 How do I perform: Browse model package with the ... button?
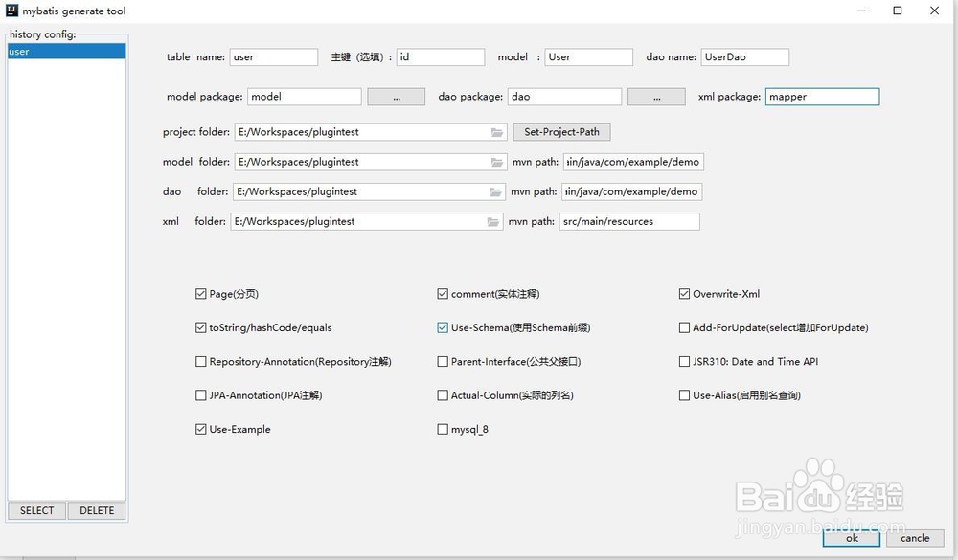coord(396,97)
